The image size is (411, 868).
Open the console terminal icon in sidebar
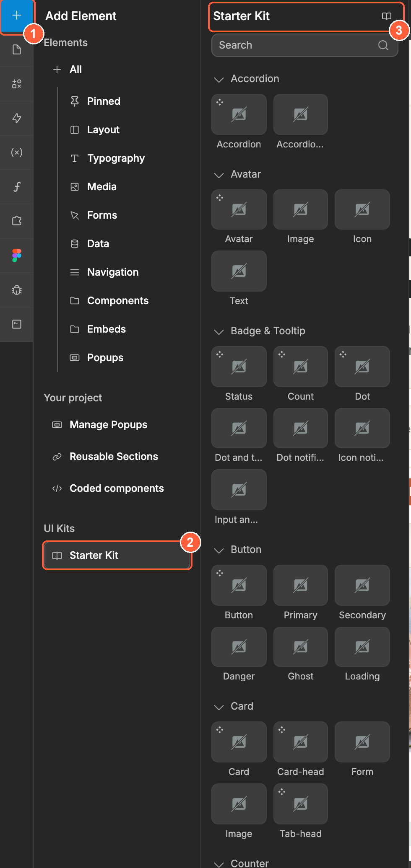coord(17,324)
